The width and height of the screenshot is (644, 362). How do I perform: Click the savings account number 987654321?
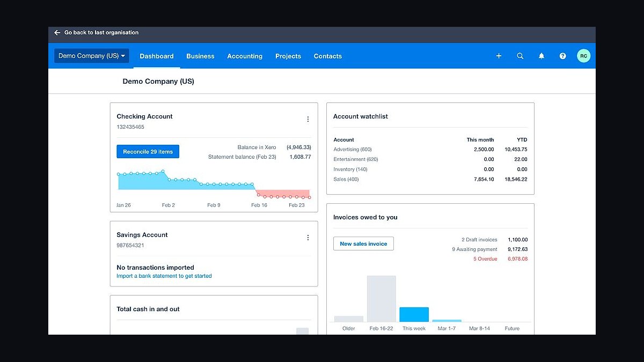pyautogui.click(x=130, y=246)
